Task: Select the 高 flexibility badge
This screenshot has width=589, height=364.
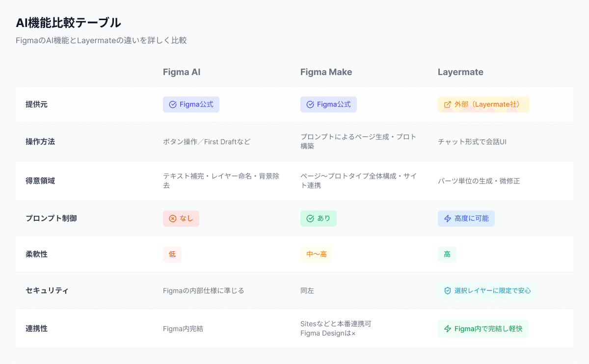Action: pyautogui.click(x=446, y=254)
